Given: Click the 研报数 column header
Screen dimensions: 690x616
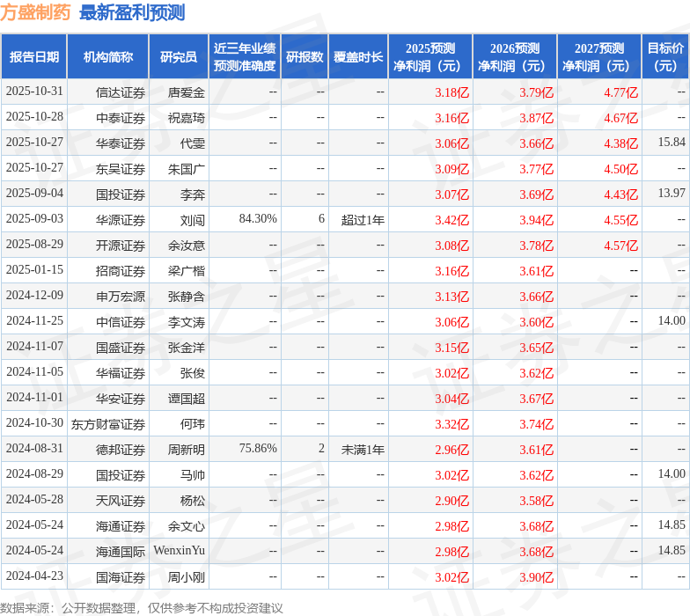Looking at the screenshot, I should [x=305, y=57].
